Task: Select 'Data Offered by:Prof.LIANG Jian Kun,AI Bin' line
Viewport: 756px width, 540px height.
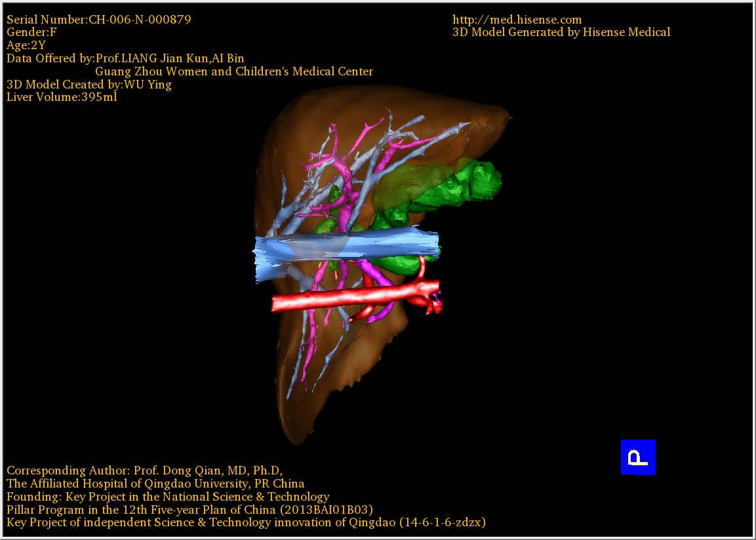Action: click(x=125, y=58)
